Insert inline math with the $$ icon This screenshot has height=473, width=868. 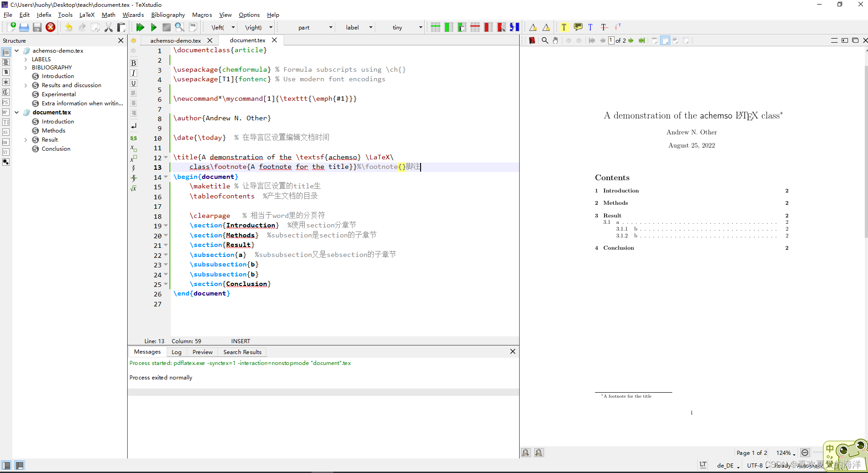134,138
